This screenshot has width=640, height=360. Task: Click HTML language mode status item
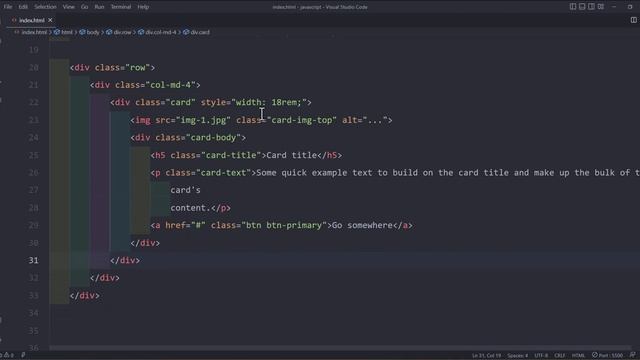coord(578,356)
